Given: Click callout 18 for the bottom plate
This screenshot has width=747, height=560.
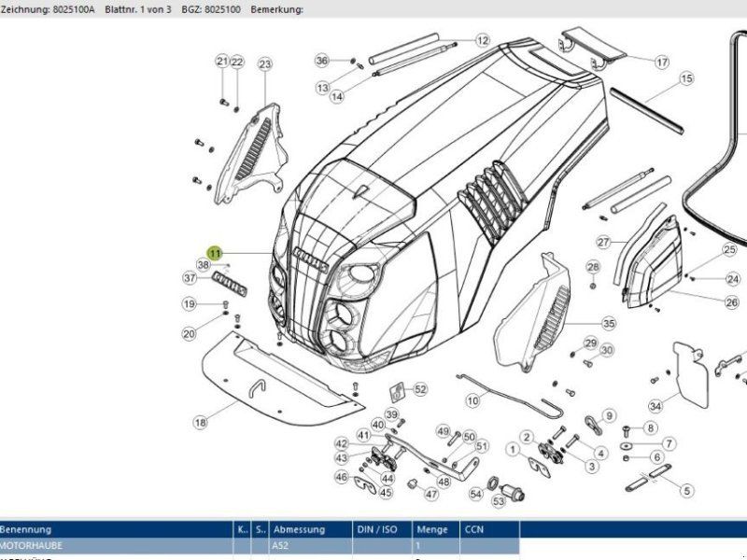Looking at the screenshot, I should tap(200, 423).
